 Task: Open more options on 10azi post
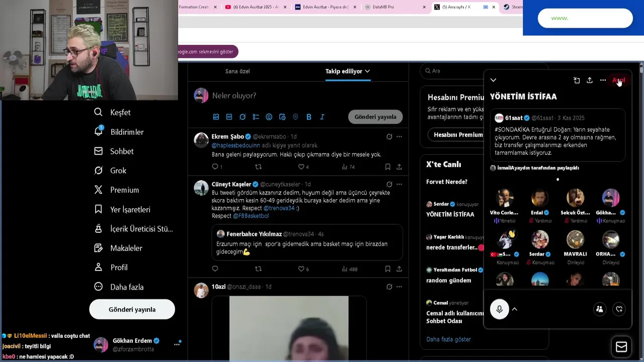point(399,287)
